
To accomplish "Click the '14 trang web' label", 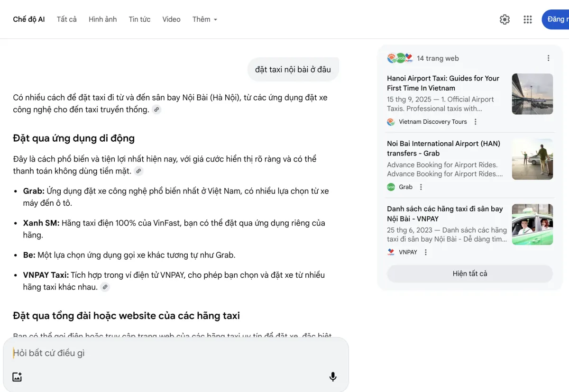I will 438,58.
